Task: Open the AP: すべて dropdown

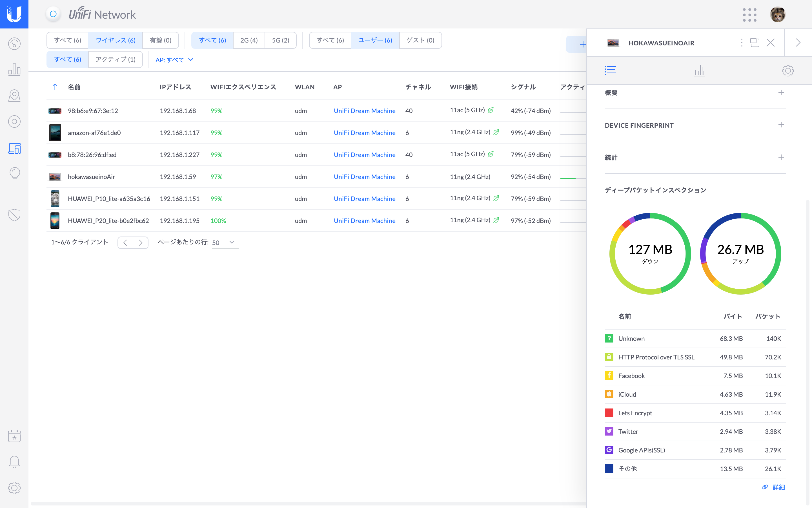Action: point(174,60)
